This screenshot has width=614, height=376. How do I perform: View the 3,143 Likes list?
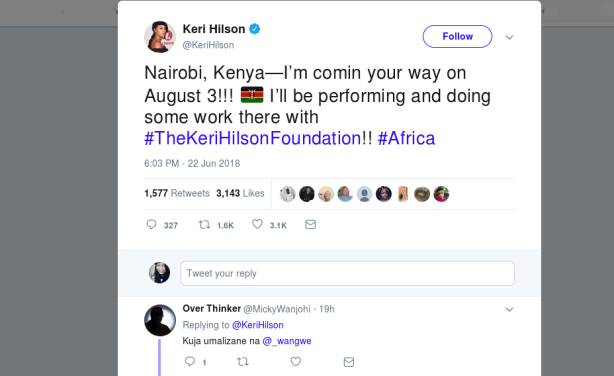(x=240, y=193)
